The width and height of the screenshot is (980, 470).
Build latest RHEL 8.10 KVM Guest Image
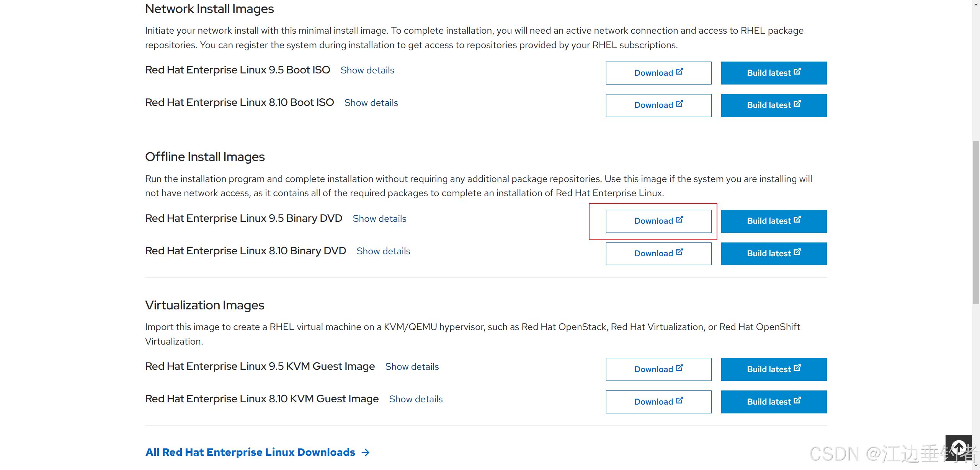coord(774,402)
